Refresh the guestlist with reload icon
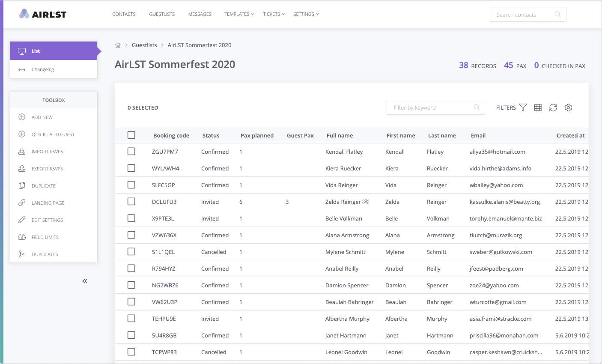Screen dimensions: 602x364 [x=553, y=107]
